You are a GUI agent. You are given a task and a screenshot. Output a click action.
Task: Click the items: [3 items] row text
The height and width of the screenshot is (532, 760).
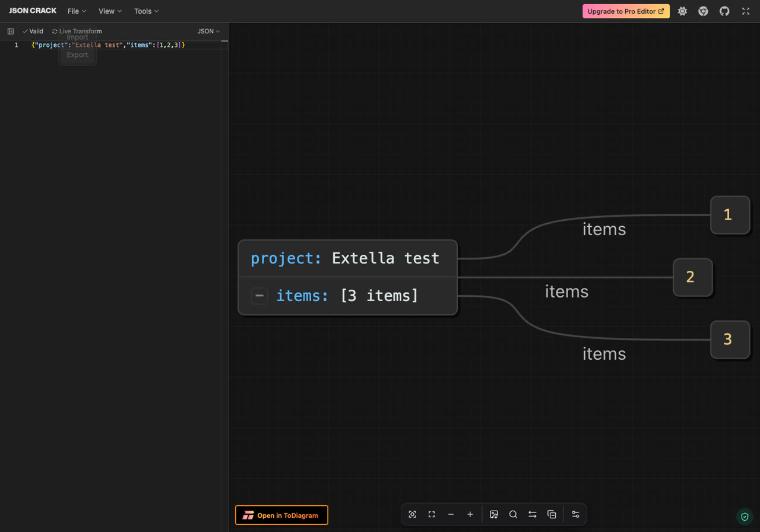pos(347,296)
